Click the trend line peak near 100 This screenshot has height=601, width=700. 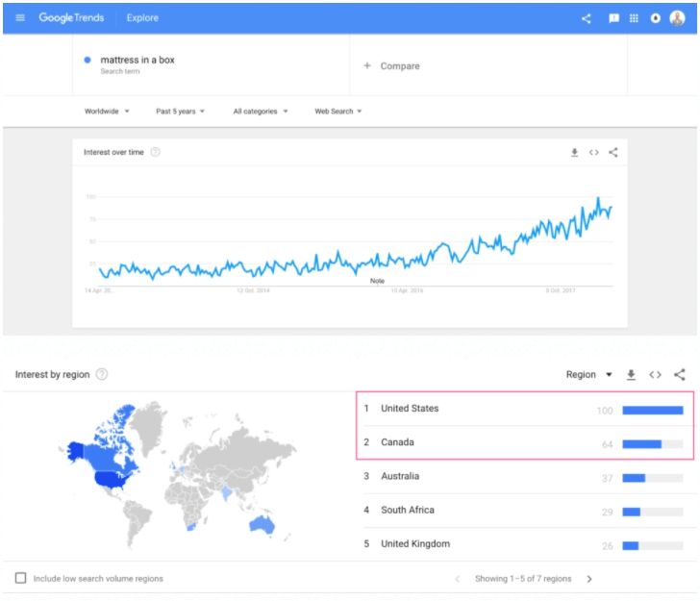598,198
